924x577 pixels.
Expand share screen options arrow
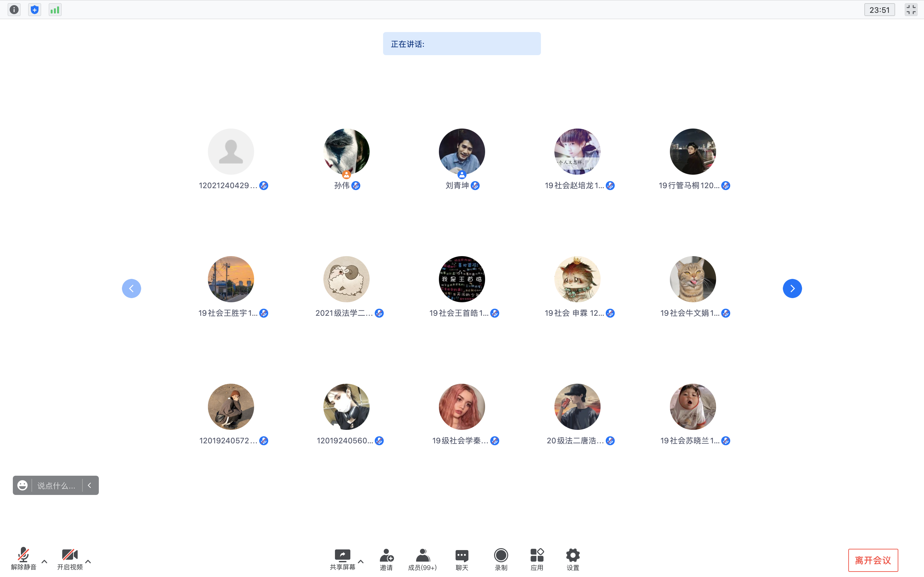(361, 561)
